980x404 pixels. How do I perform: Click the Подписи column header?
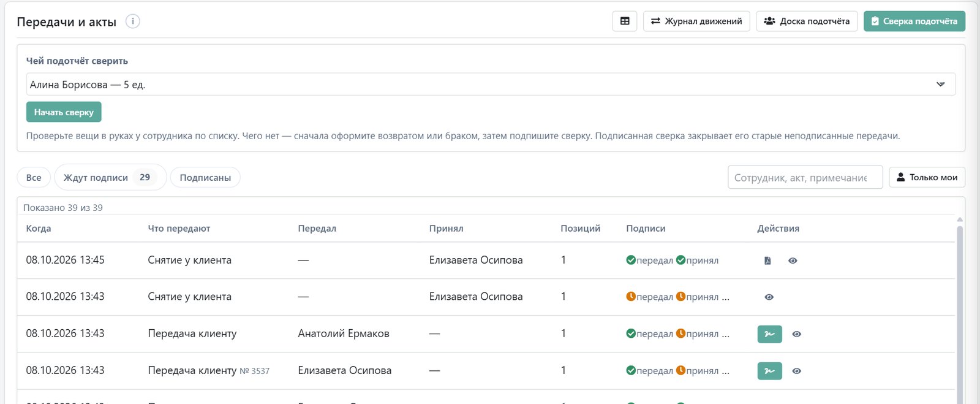point(646,229)
